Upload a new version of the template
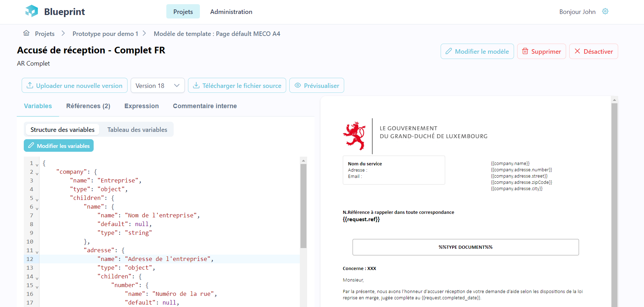The image size is (644, 307). 74,85
